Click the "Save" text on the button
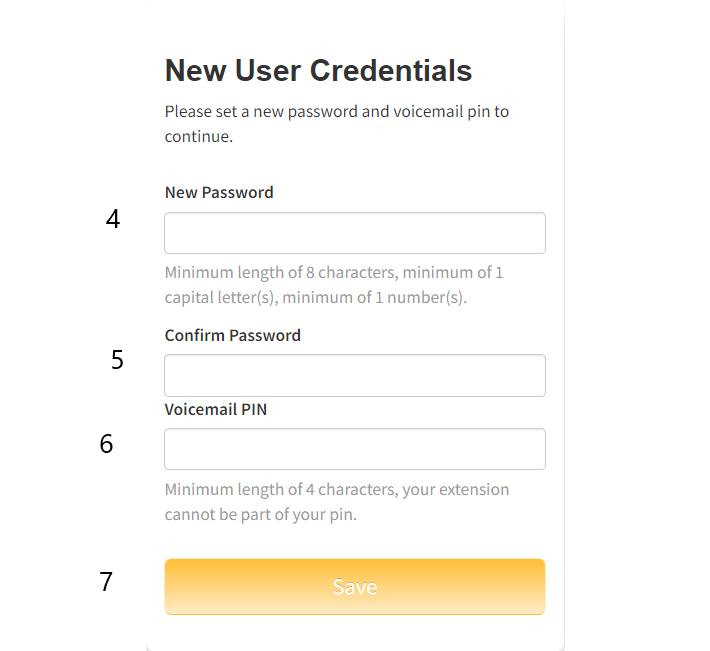The image size is (710, 651). (x=354, y=587)
